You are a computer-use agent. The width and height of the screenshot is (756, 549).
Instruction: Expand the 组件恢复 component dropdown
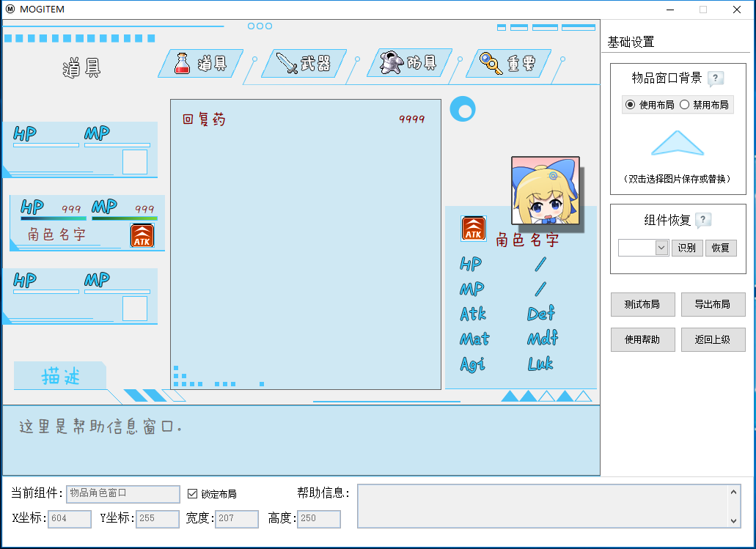[661, 248]
